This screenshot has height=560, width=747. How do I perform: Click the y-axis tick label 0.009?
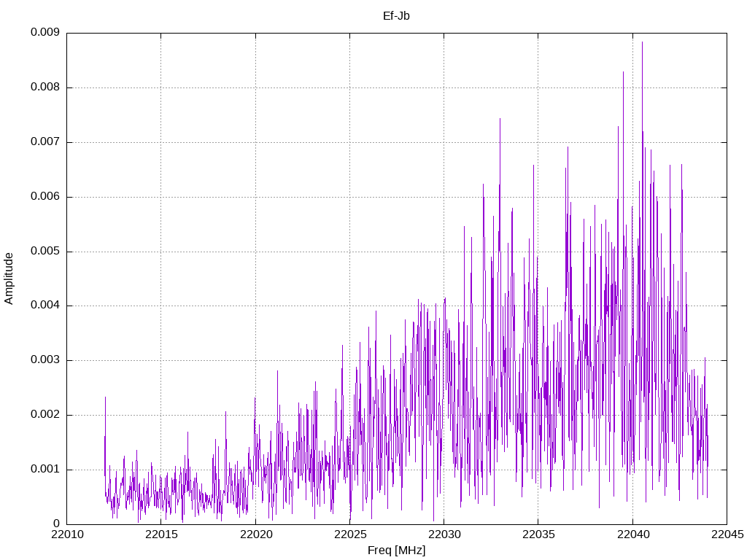point(44,32)
